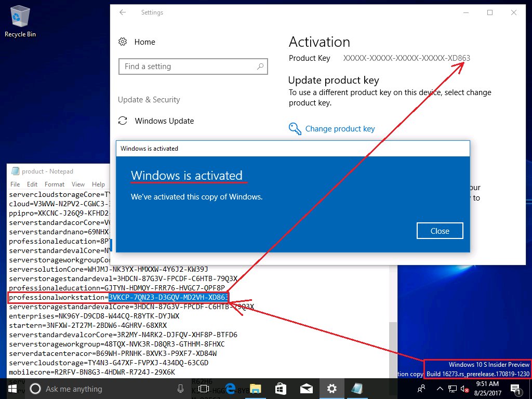
Task: Open the Action Center notifications icon
Action: [516, 389]
